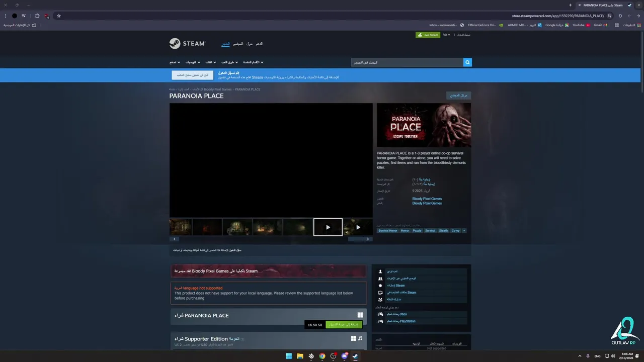Expand the Browse store dropdown
Screen dimensions: 644x362
(175, 62)
